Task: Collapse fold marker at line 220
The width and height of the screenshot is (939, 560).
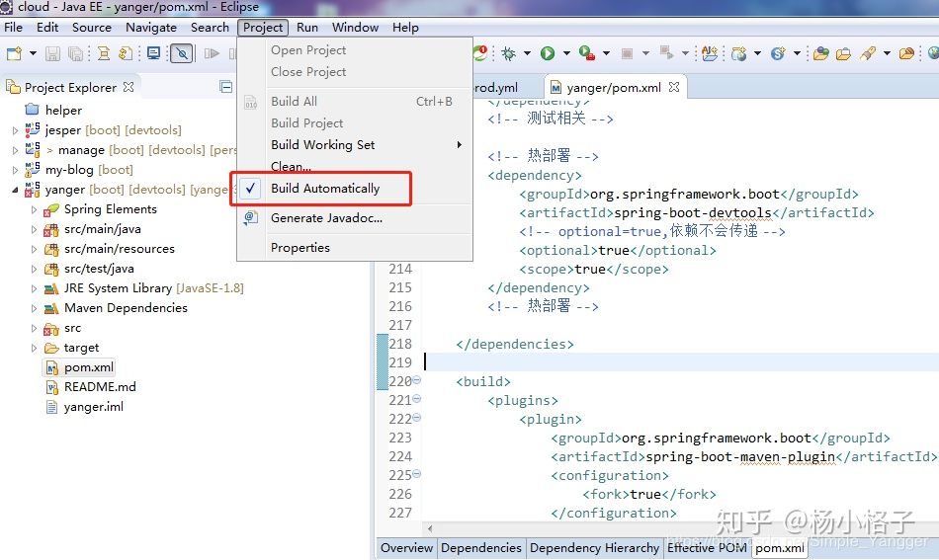Action: 417,380
